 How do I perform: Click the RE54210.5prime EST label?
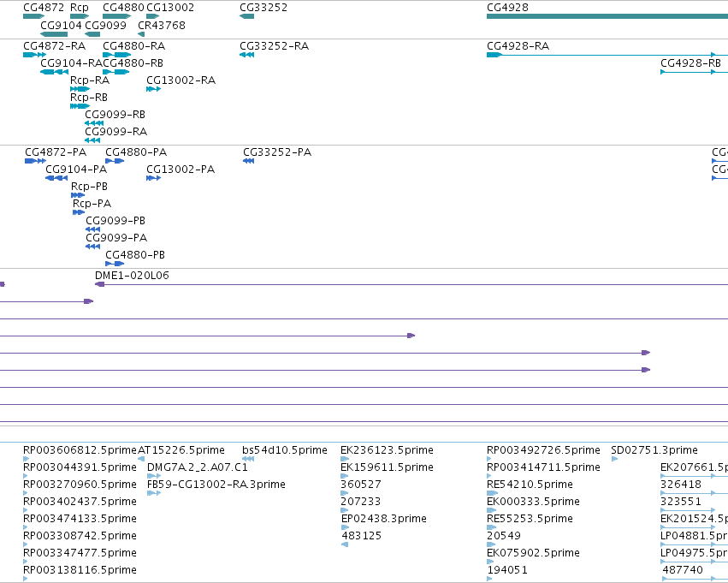click(x=530, y=485)
